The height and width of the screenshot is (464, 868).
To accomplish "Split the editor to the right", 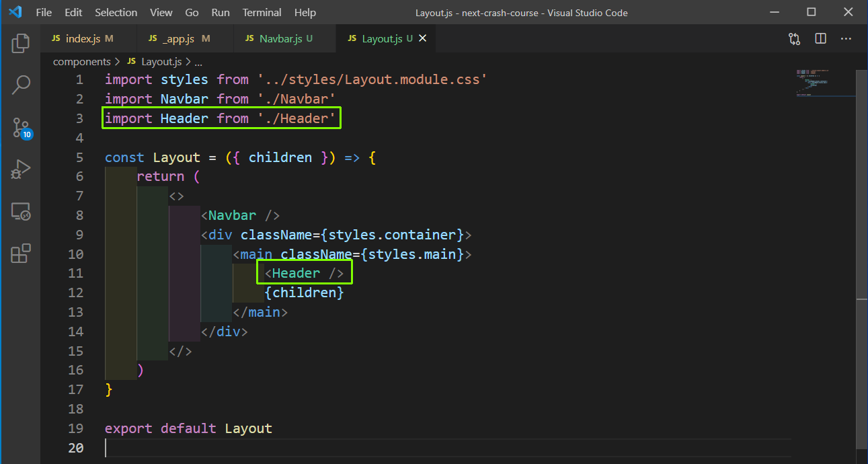I will tap(820, 39).
